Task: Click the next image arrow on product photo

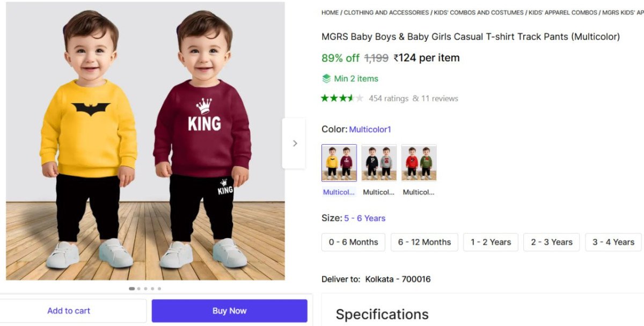Action: point(294,143)
